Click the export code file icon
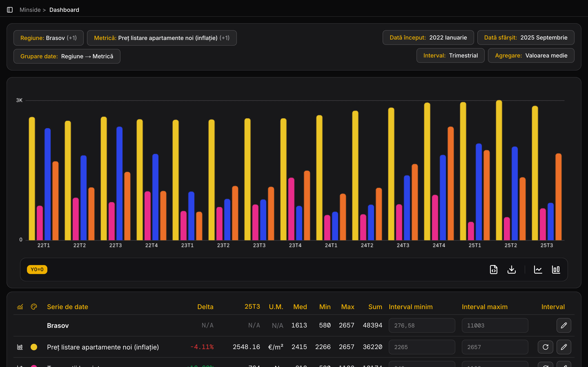 493,269
